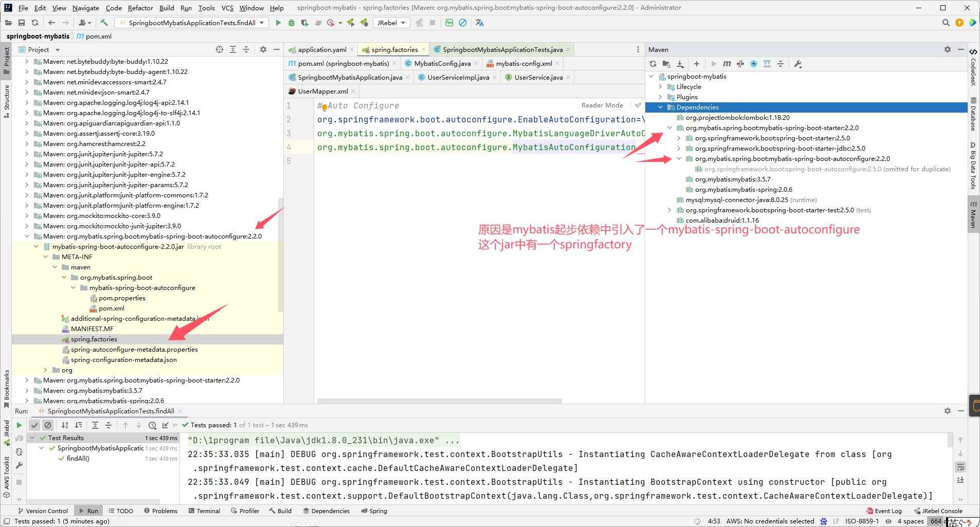Screen dimensions: 980x527
Task: Select spring.factories in Project tree
Action: tap(94, 339)
